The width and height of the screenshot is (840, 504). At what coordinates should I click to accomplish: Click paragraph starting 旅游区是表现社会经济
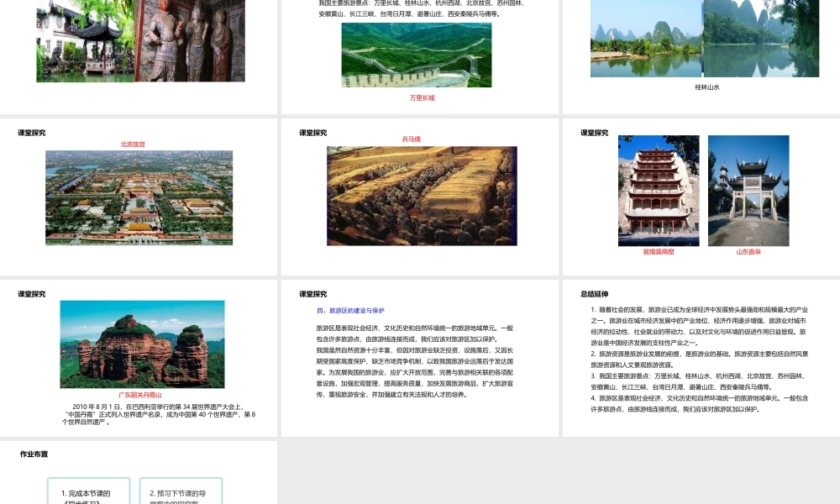pos(415,333)
